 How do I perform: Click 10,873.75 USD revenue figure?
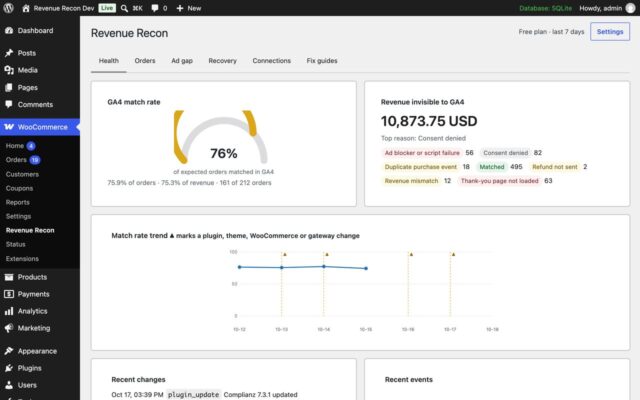point(429,121)
